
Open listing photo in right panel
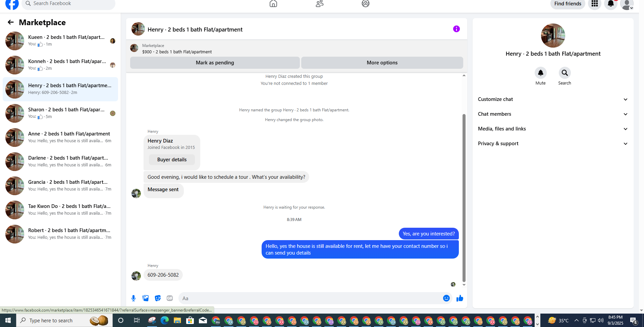(x=553, y=36)
